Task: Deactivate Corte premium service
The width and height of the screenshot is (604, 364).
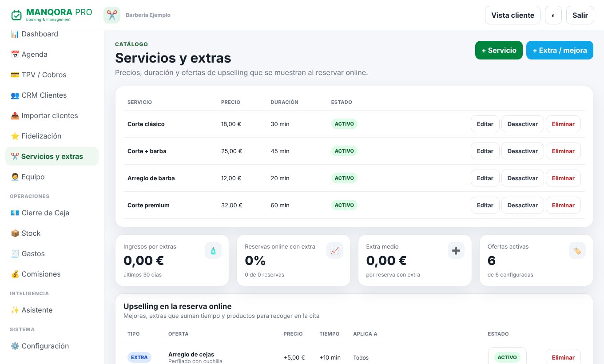Action: click(522, 205)
